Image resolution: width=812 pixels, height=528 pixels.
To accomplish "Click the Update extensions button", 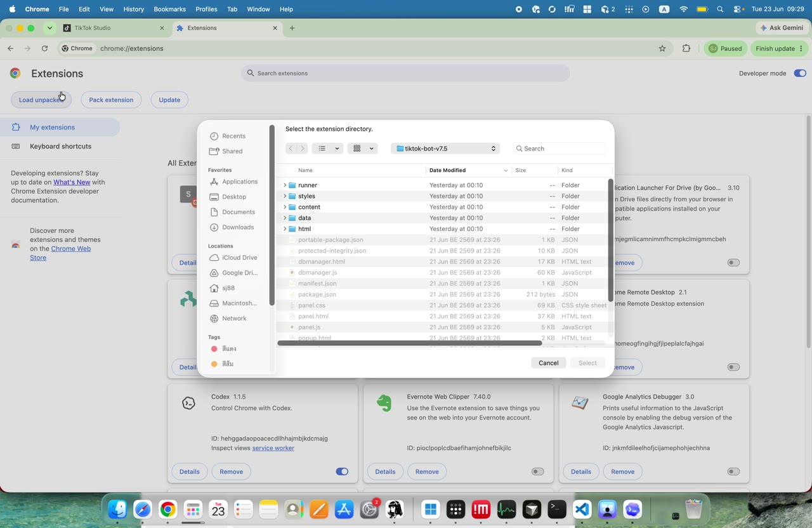I will (x=169, y=100).
